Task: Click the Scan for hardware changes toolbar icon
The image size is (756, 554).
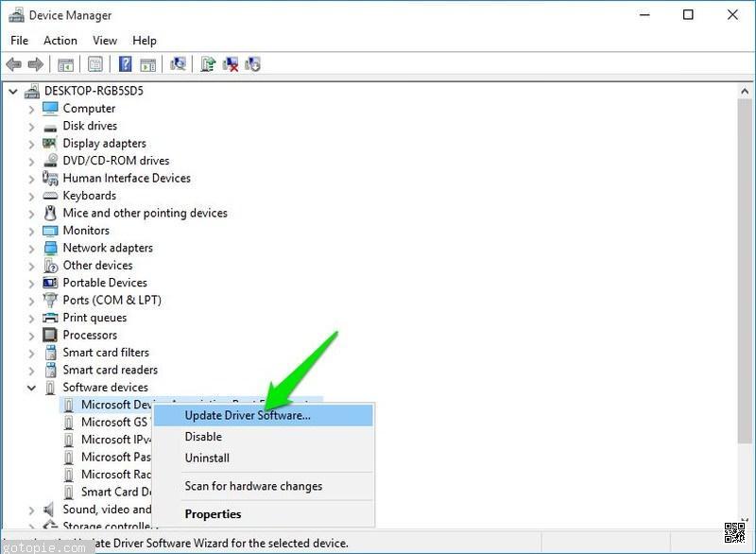Action: click(177, 64)
